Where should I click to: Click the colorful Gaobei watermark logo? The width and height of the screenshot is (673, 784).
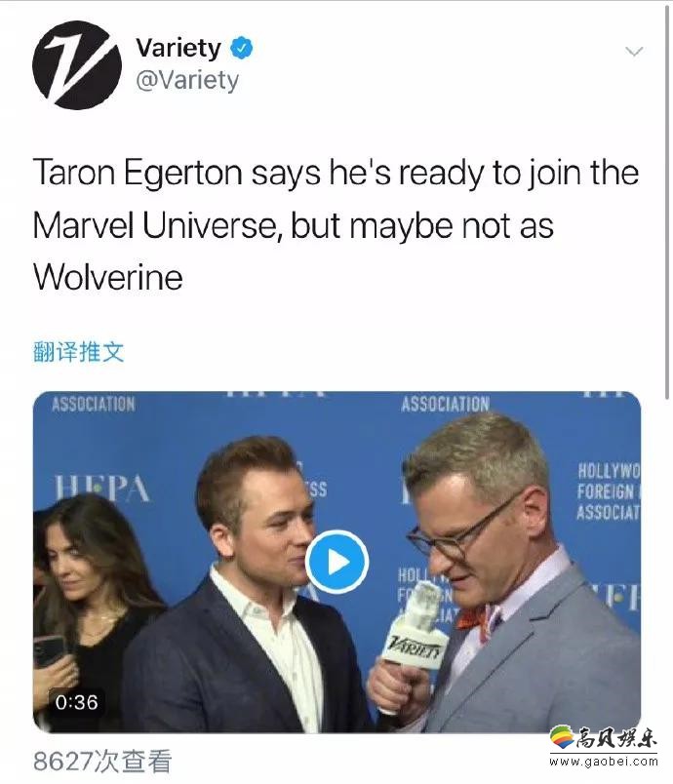[562, 737]
